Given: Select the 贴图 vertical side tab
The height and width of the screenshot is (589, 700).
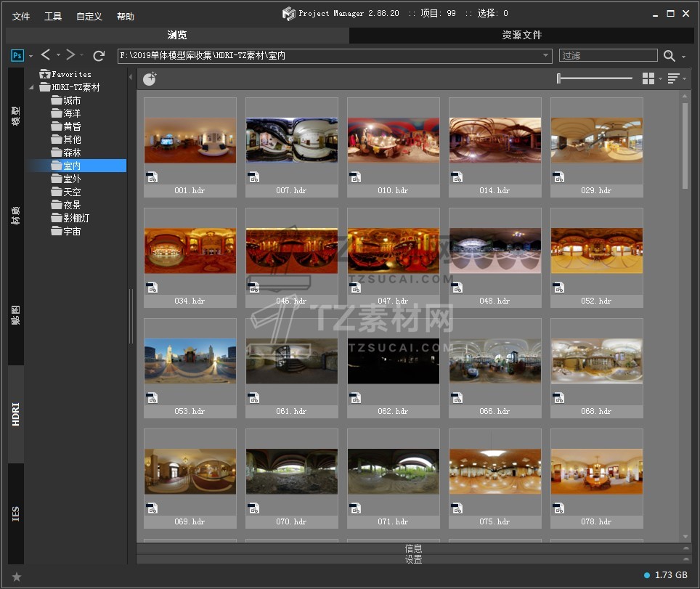Looking at the screenshot, I should click(x=16, y=315).
